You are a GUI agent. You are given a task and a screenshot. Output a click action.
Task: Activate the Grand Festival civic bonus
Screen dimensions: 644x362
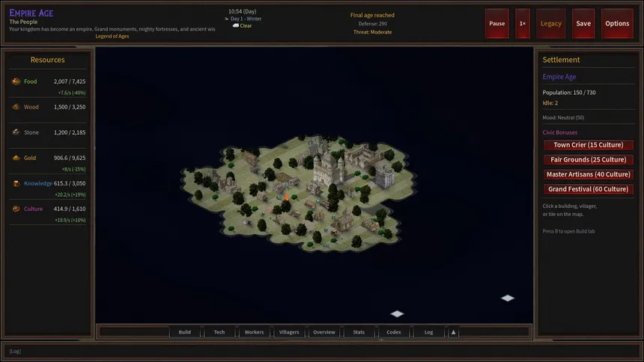point(588,189)
